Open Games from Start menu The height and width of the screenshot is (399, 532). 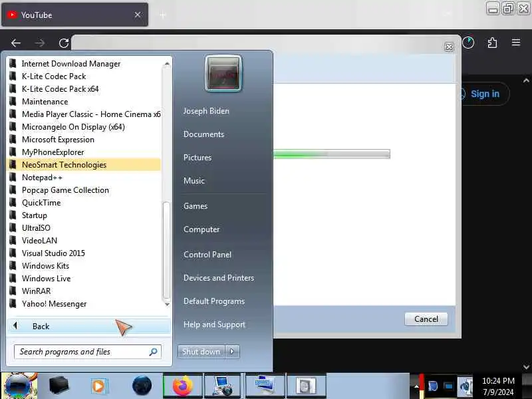click(x=196, y=206)
